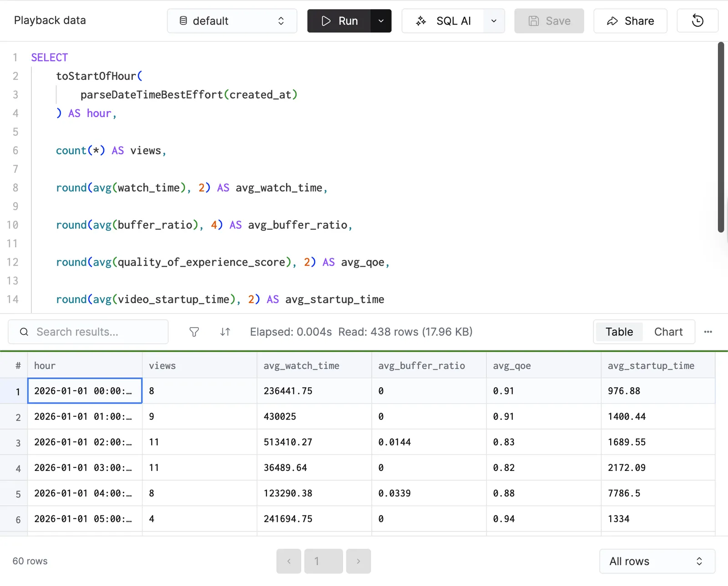Click the SELECT keyword on line 1
The height and width of the screenshot is (586, 728).
(x=49, y=57)
